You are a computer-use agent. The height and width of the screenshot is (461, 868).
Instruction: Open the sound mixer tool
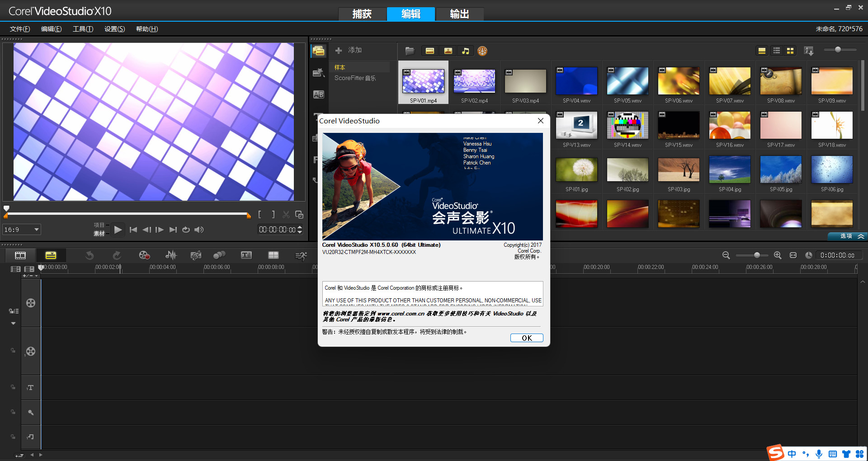(x=171, y=255)
